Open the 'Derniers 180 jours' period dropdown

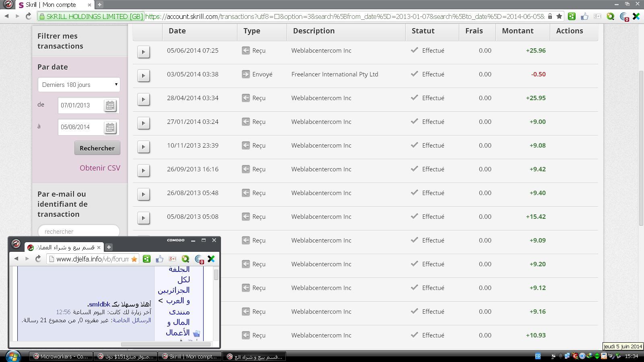(x=79, y=85)
